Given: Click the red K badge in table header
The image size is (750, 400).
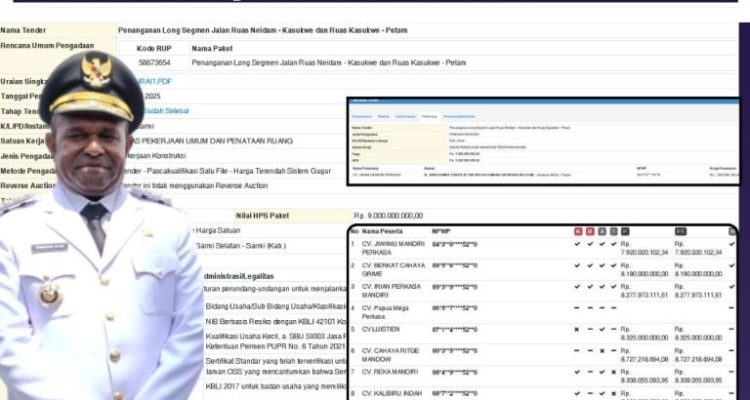Looking at the screenshot, I should 578,232.
